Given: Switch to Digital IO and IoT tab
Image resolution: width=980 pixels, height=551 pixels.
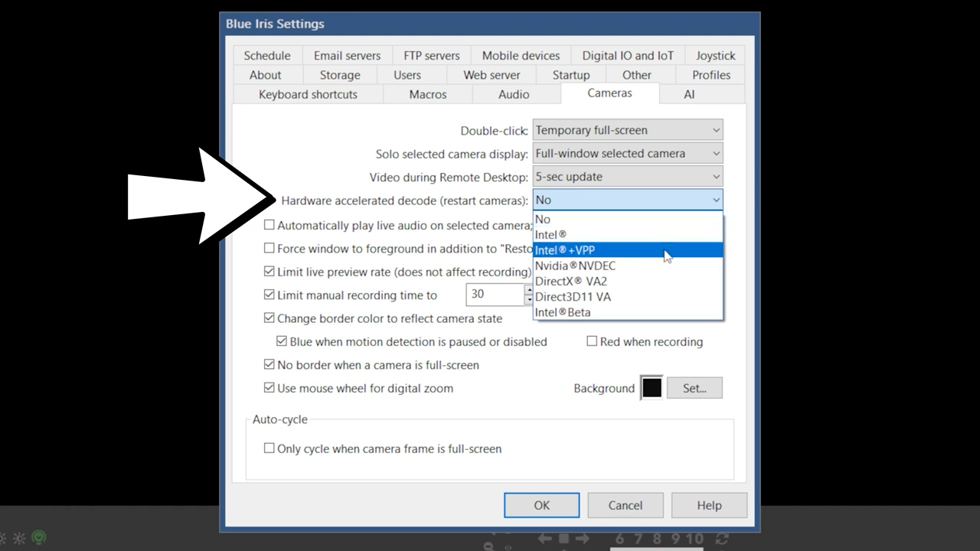Looking at the screenshot, I should pyautogui.click(x=628, y=55).
